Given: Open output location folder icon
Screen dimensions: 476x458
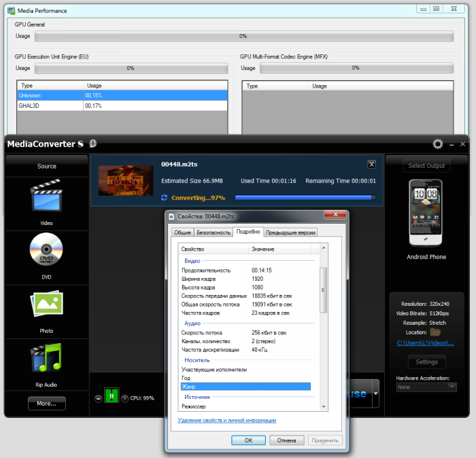Looking at the screenshot, I should [435, 332].
